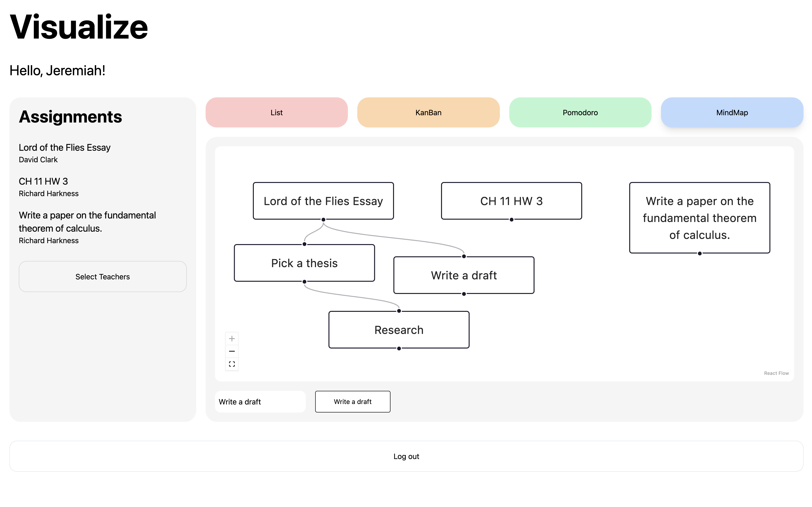Open the KanBan view tab
Screen dimensions: 812x507
click(428, 112)
